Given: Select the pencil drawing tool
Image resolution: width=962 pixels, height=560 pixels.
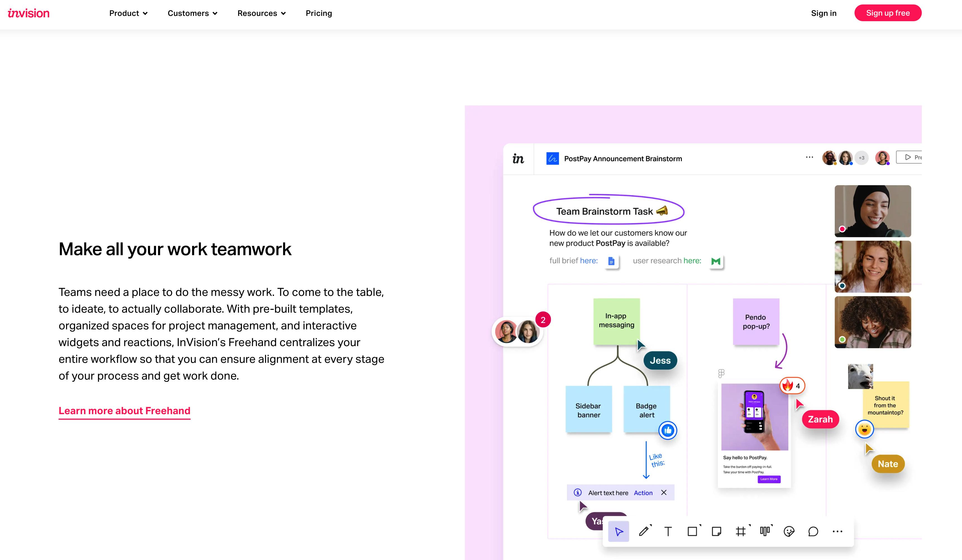Looking at the screenshot, I should point(644,531).
